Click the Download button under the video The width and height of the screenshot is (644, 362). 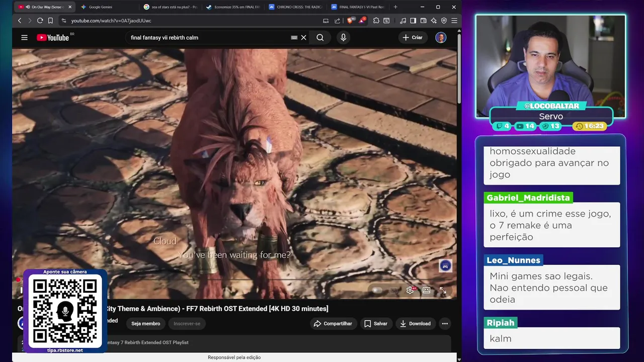pyautogui.click(x=415, y=324)
